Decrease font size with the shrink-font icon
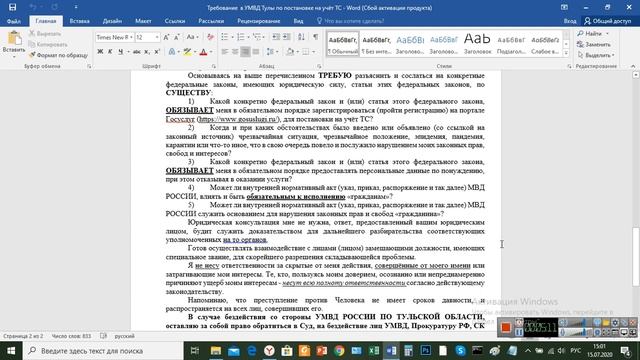Screen dimensions: 640x360 tap(176, 37)
